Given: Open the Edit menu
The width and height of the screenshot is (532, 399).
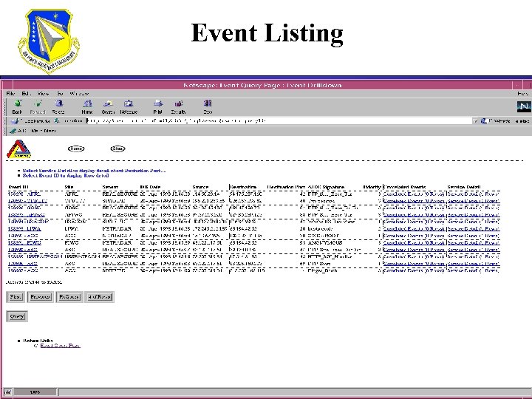Looking at the screenshot, I should (x=26, y=93).
